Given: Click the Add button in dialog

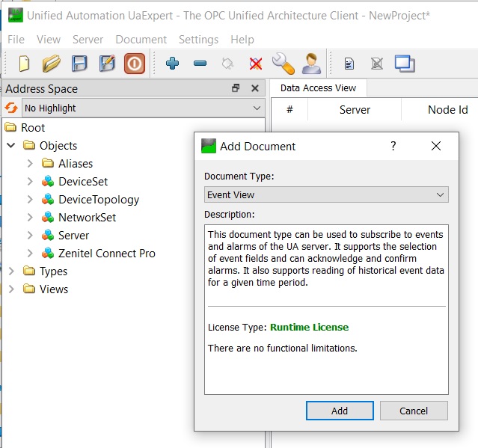Looking at the screenshot, I should 340,411.
